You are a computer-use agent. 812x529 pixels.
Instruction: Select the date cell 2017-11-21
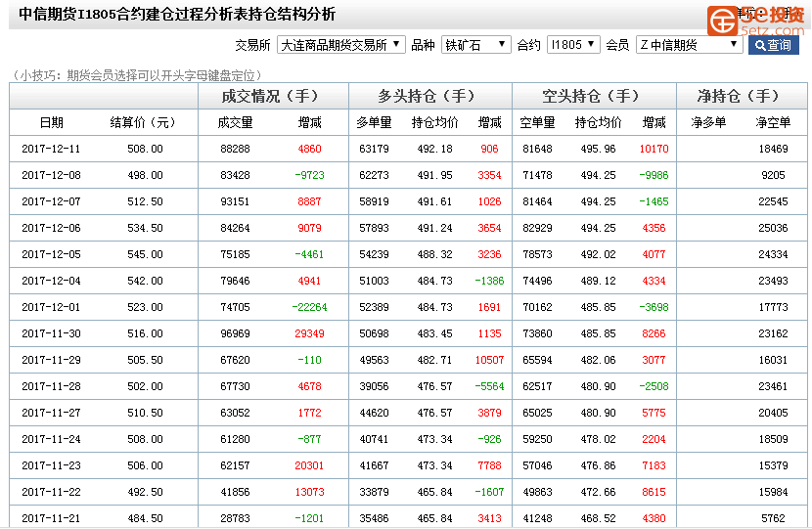coord(51,518)
